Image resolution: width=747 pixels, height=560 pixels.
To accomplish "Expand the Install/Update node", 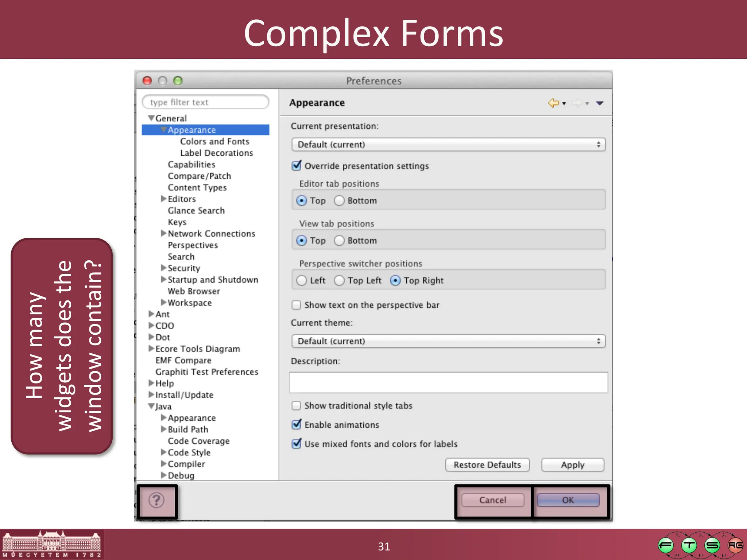I will click(151, 395).
